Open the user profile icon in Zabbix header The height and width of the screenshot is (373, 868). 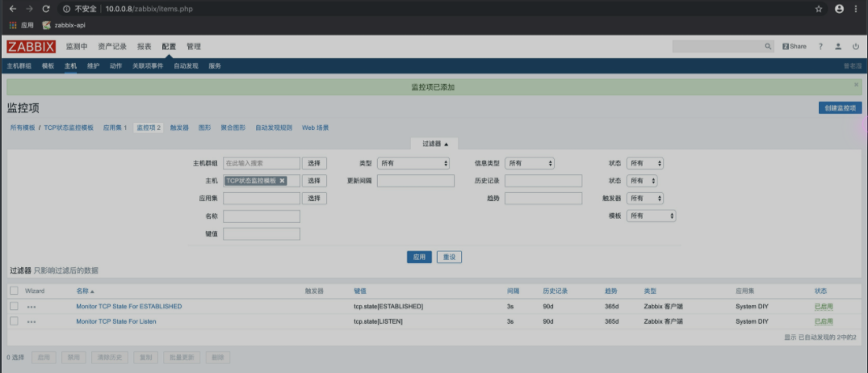click(x=838, y=47)
